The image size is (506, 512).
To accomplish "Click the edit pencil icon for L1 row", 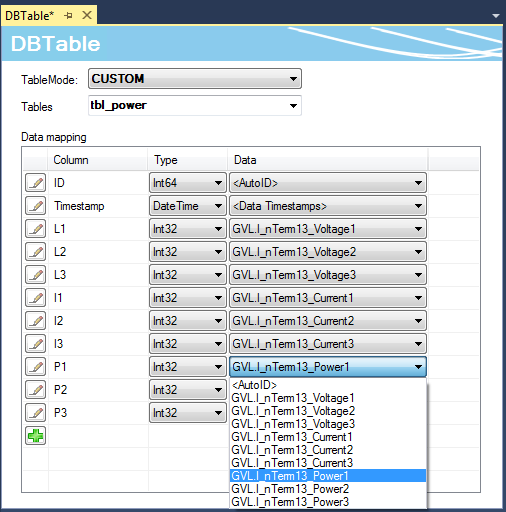I will [35, 229].
